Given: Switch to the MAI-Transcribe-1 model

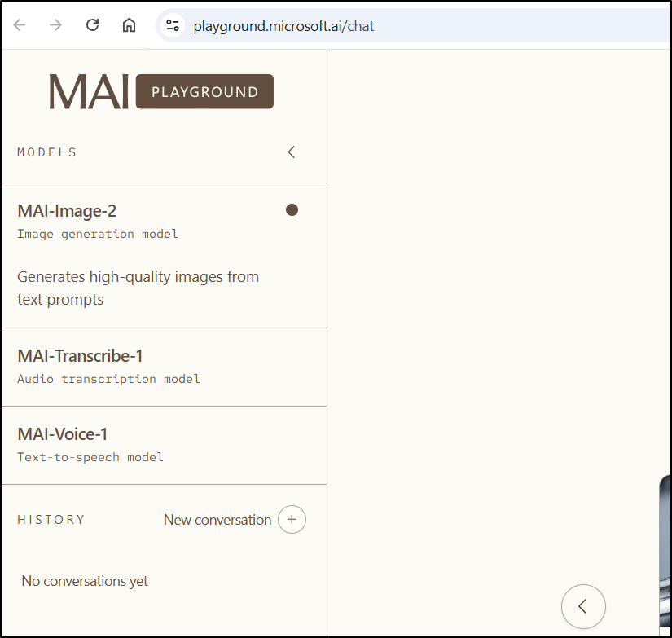Looking at the screenshot, I should pyautogui.click(x=80, y=356).
